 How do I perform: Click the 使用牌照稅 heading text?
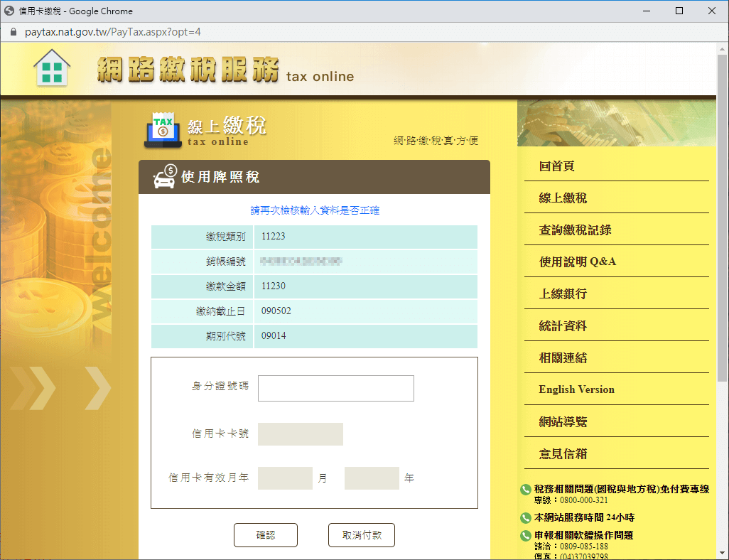pos(220,177)
